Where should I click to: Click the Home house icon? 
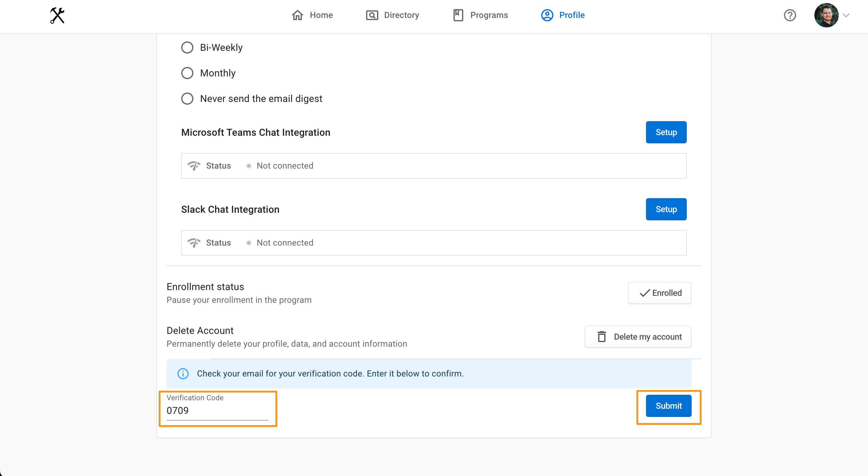297,15
